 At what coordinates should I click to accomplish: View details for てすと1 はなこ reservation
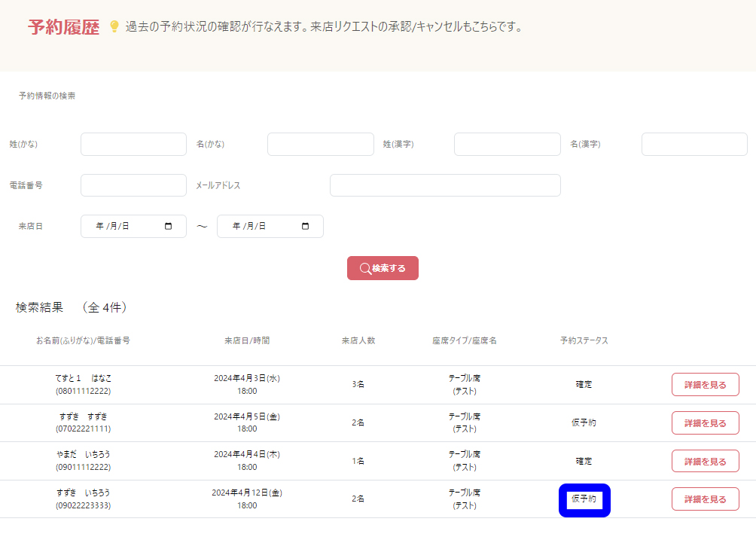click(705, 385)
